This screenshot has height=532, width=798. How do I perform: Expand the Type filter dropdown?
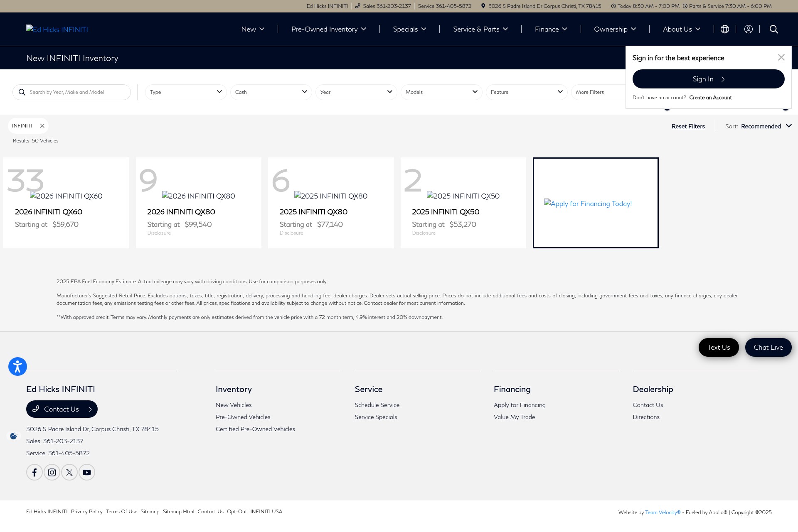pos(186,92)
